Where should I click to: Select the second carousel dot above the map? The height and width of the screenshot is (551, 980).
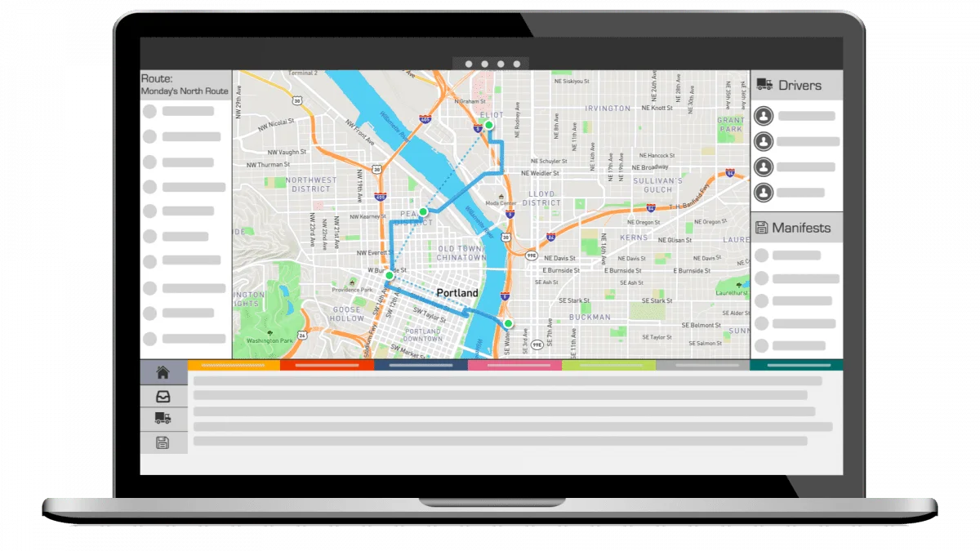click(484, 64)
